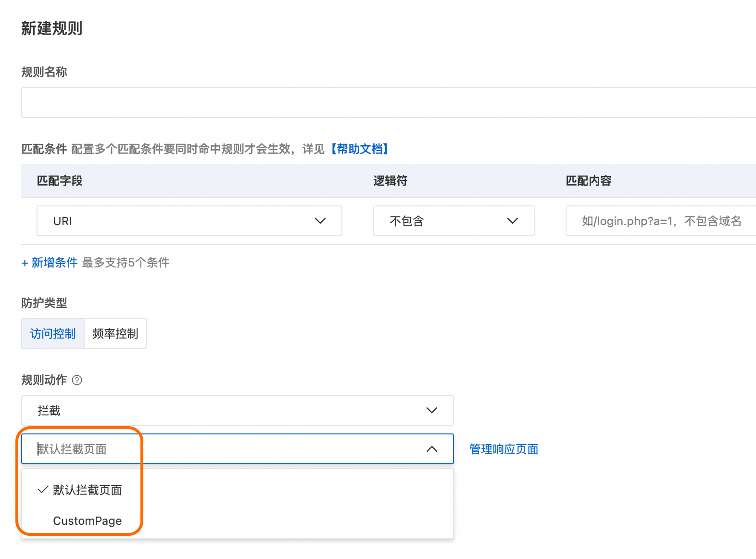Click the 匹配字段 column header

tap(60, 181)
